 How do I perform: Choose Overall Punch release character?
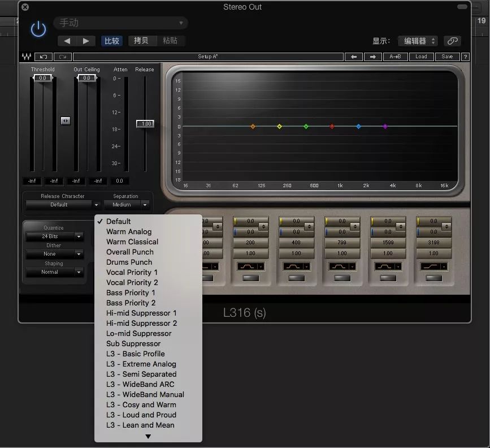148,252
